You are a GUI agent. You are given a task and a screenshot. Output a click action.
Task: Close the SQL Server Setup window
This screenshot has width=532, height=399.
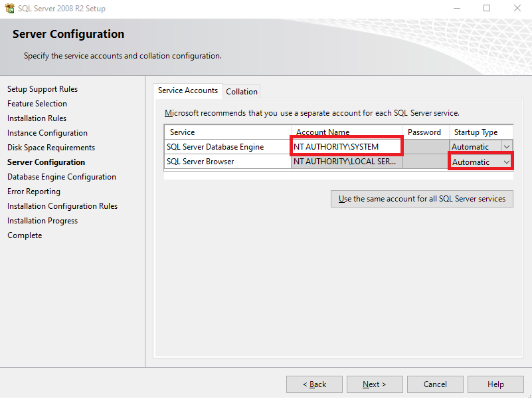517,8
